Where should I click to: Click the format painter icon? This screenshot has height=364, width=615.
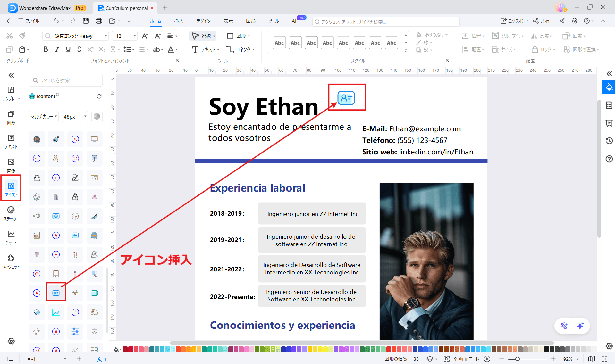tap(22, 36)
